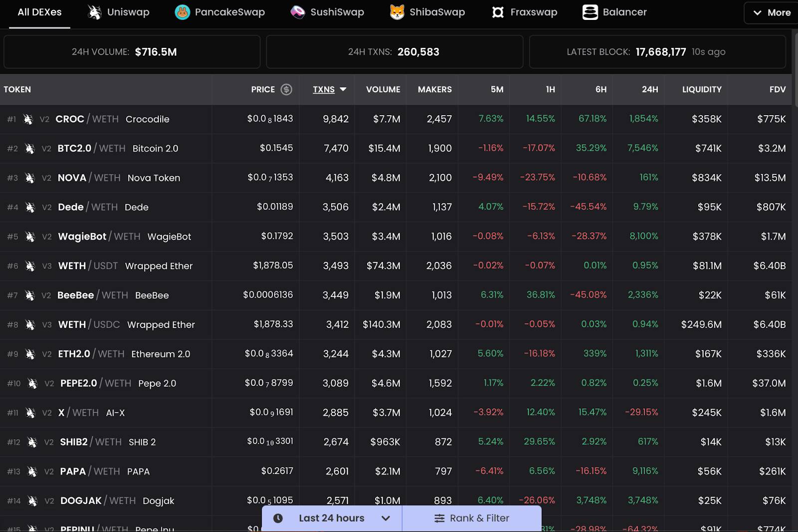The width and height of the screenshot is (798, 532).
Task: Click Uniswap icon in WETH/USDC row
Action: 30,325
